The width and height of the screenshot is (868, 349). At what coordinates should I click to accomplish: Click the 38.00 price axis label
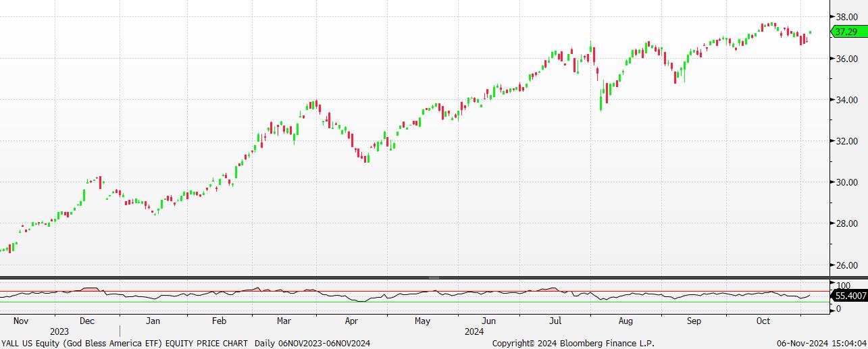[x=846, y=17]
